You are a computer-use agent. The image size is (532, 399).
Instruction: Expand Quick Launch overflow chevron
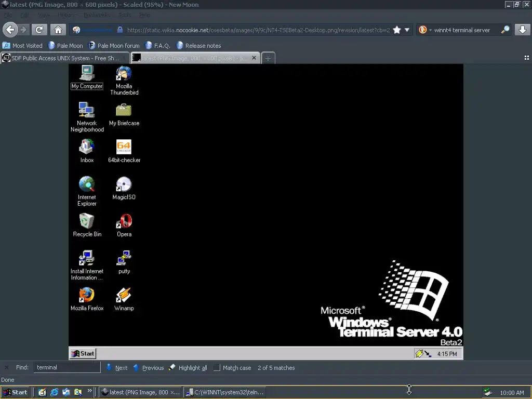(89, 391)
